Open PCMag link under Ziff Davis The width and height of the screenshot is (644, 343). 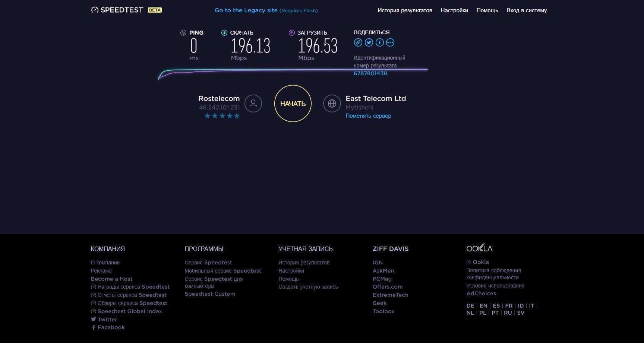(x=382, y=279)
